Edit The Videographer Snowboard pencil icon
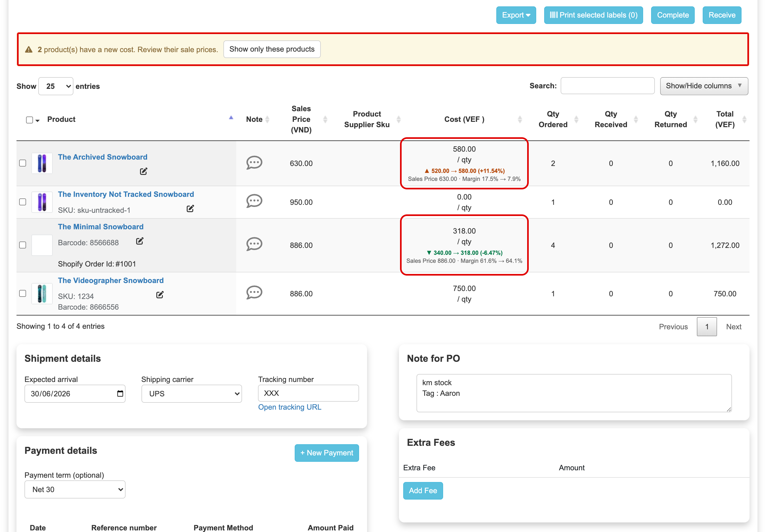Viewport: 766px width, 532px height. coord(160,295)
